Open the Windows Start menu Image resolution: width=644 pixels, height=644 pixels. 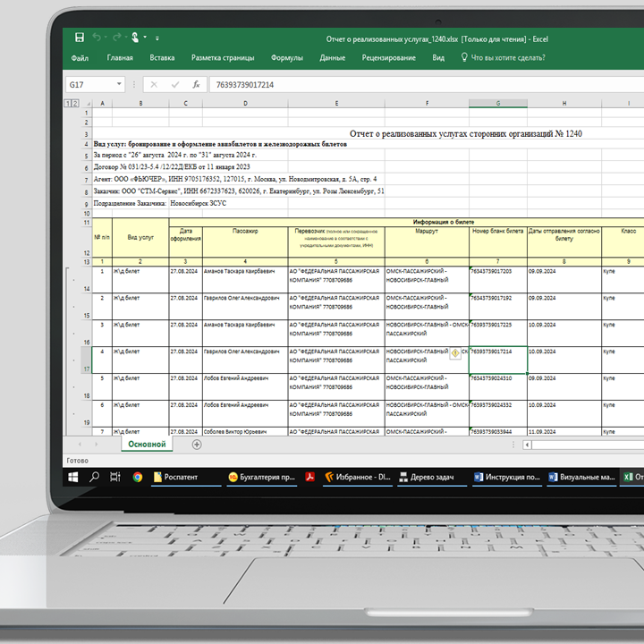(x=73, y=478)
